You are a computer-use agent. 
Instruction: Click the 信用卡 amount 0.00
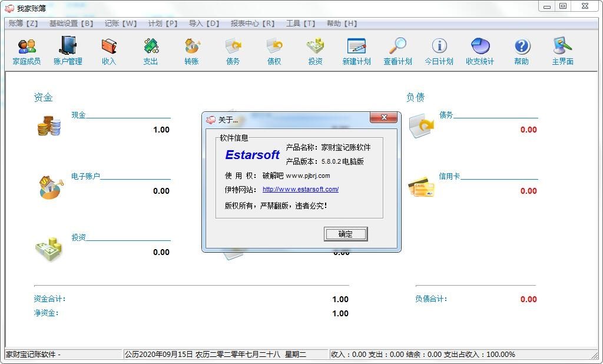click(x=528, y=191)
